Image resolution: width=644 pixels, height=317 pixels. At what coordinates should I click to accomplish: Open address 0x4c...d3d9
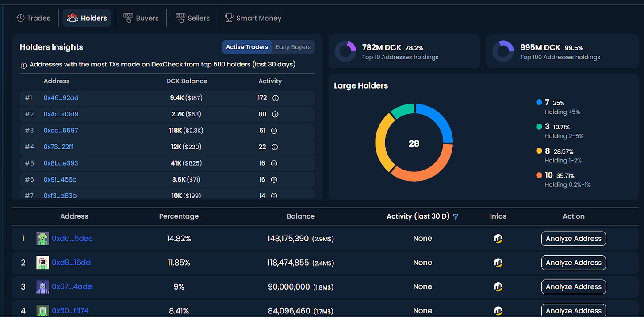(61, 114)
